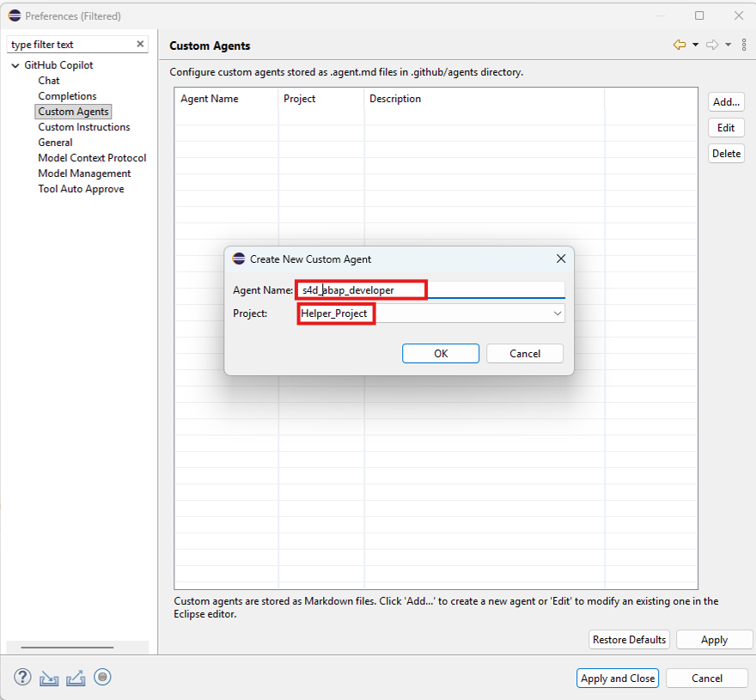Click the Agent Name text field
756x700 pixels.
(x=430, y=289)
